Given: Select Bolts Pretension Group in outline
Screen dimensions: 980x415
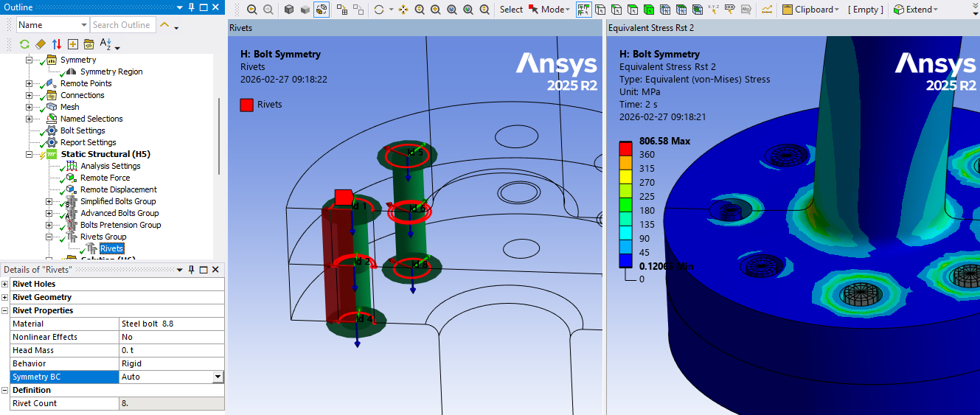Looking at the screenshot, I should pos(120,225).
